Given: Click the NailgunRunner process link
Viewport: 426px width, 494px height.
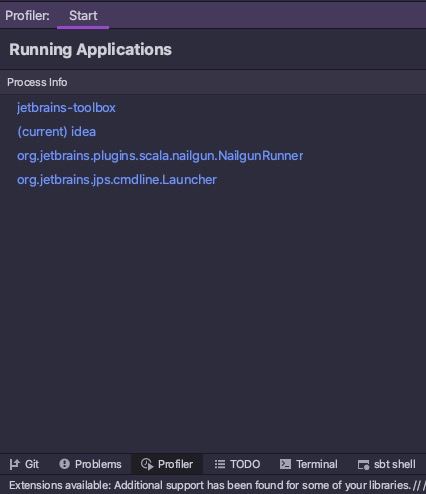Looking at the screenshot, I should (x=160, y=156).
